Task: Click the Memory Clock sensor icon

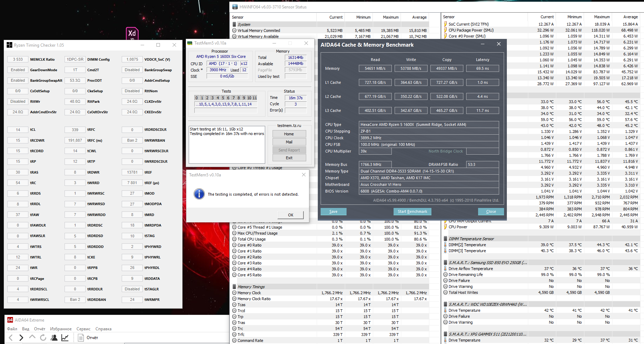Action: [x=234, y=293]
